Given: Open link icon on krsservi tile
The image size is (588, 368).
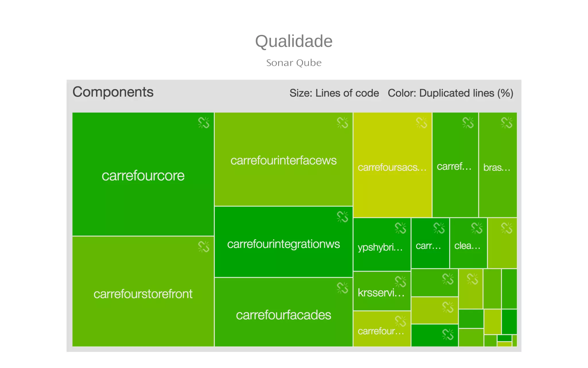Looking at the screenshot, I should [x=400, y=282].
